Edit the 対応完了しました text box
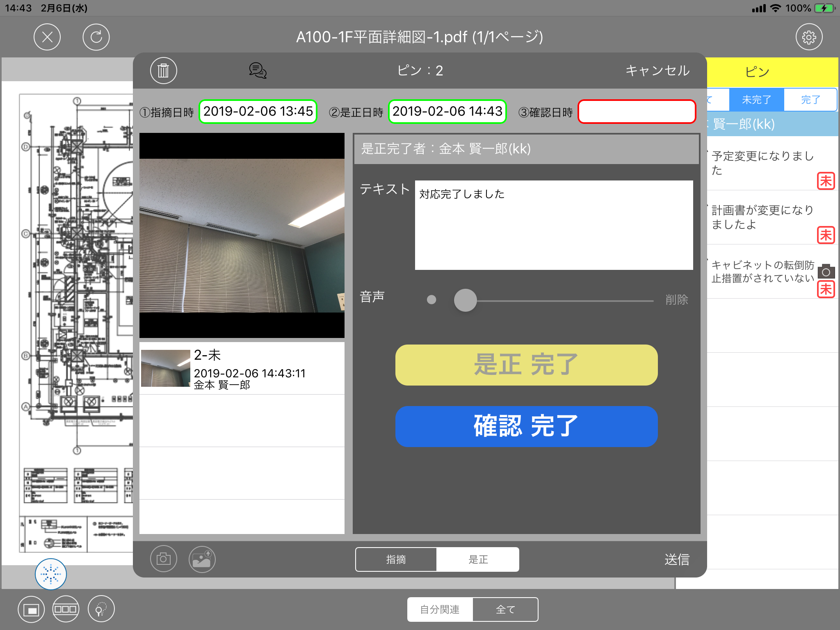 click(x=554, y=225)
